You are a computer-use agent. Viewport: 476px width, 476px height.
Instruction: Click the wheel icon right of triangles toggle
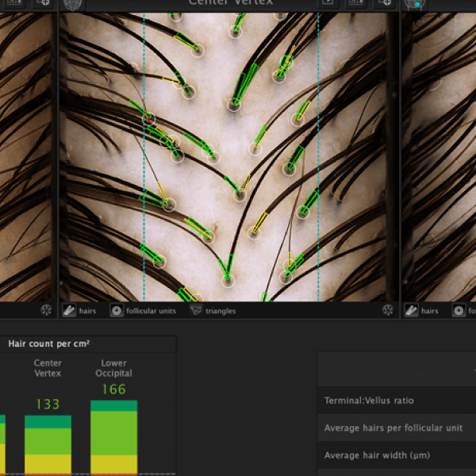tap(388, 311)
